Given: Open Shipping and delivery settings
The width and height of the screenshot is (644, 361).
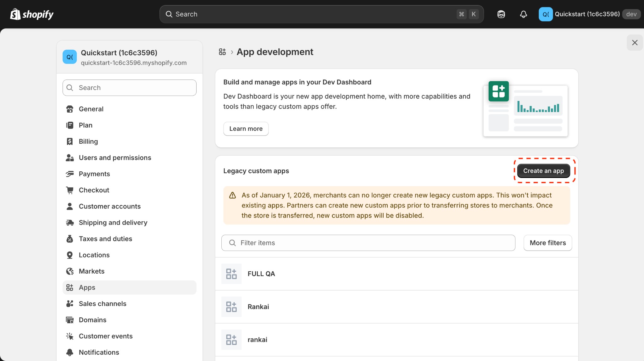Looking at the screenshot, I should point(113,222).
